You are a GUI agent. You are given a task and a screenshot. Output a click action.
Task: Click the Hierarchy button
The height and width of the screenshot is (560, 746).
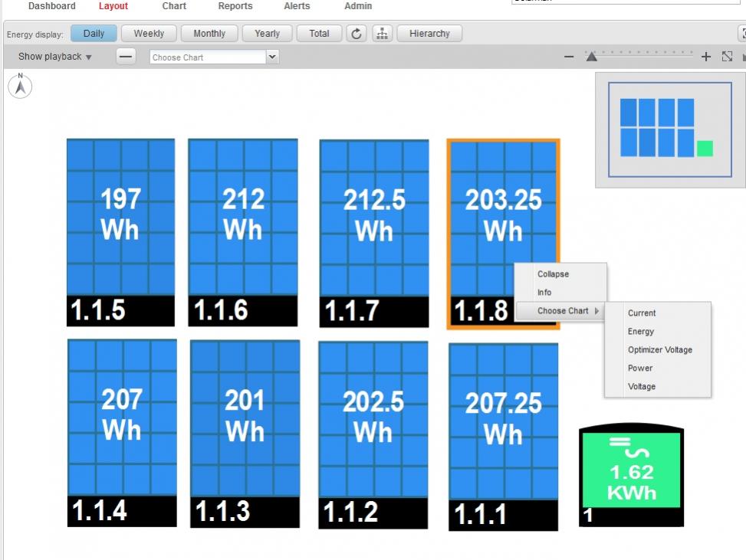pyautogui.click(x=429, y=34)
